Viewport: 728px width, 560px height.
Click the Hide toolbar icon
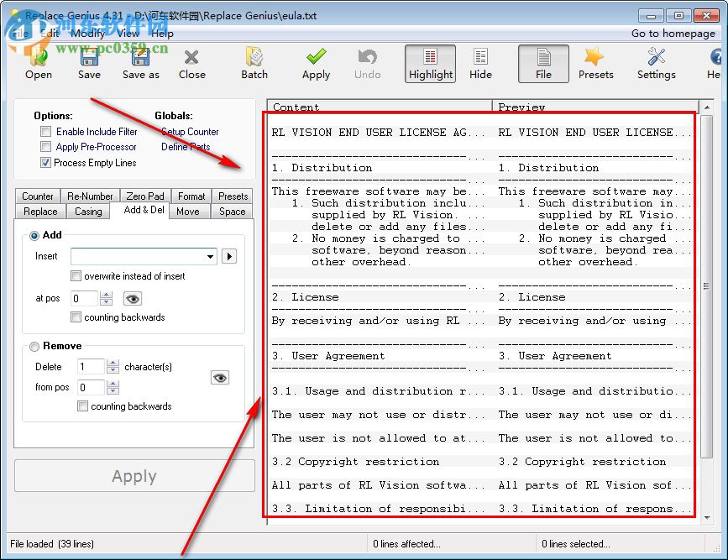click(x=480, y=64)
